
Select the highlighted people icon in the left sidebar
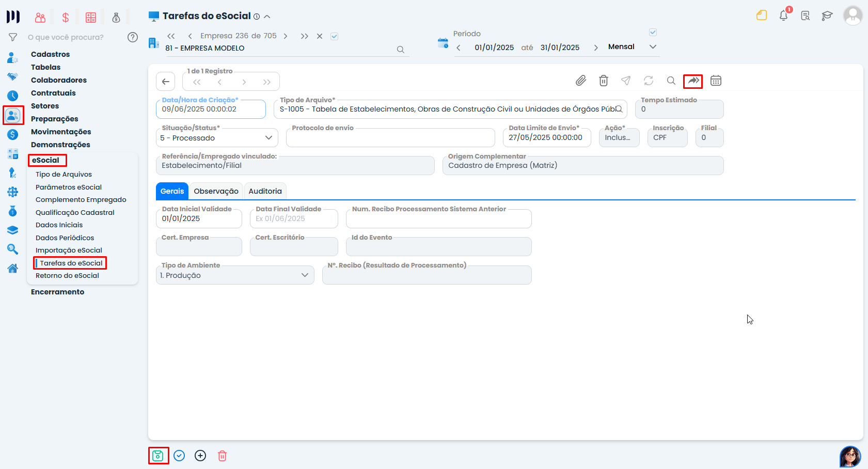pos(12,115)
